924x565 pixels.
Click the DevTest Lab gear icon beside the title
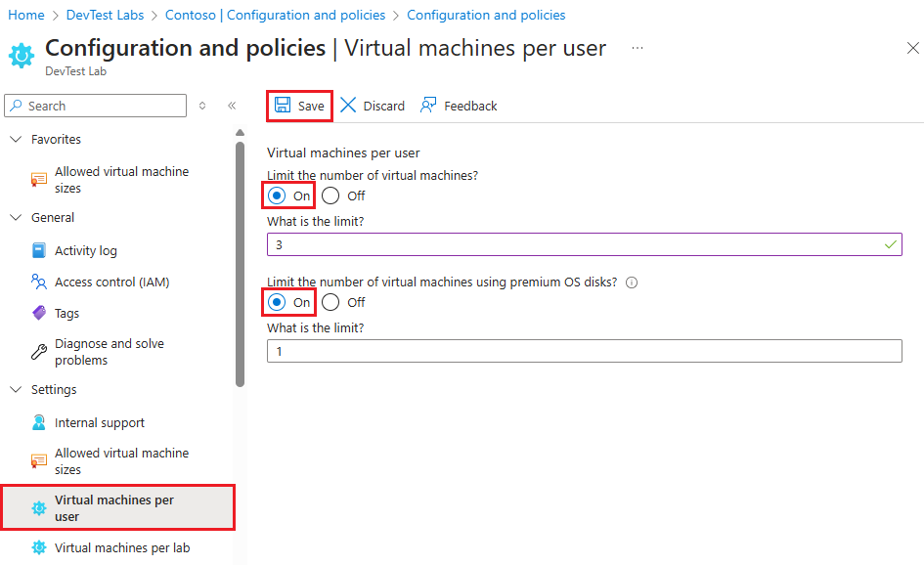22,55
